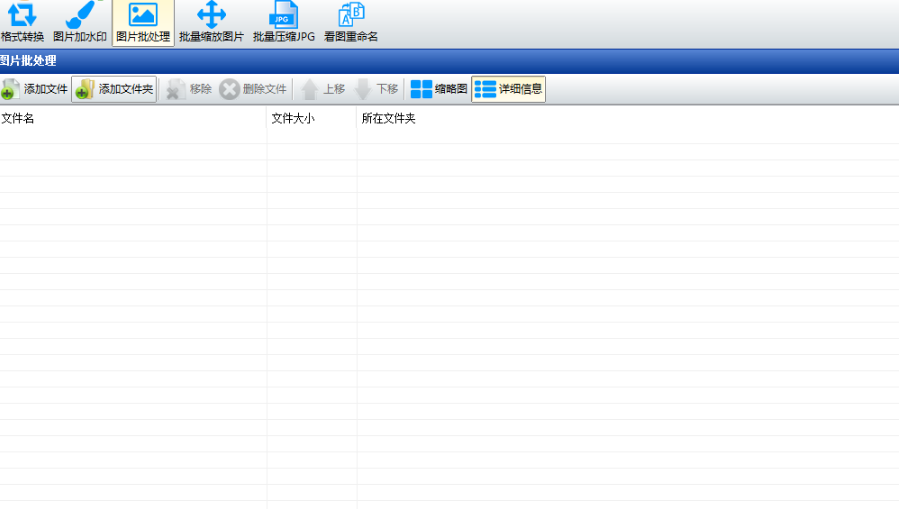Click the blue 图片批处理 panel title bar
899x509 pixels.
click(x=450, y=61)
